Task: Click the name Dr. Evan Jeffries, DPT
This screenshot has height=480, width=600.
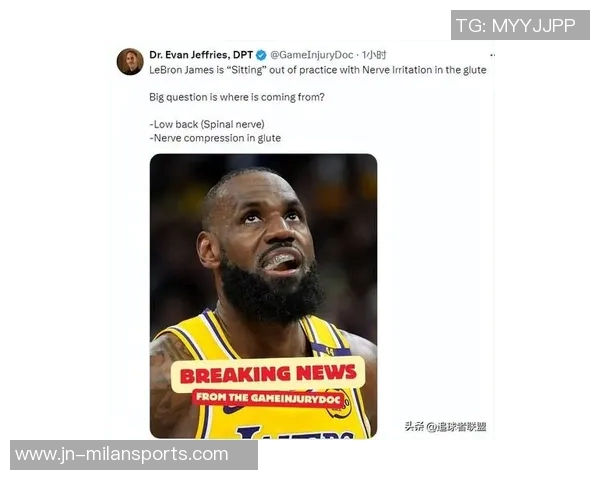Action: (201, 55)
